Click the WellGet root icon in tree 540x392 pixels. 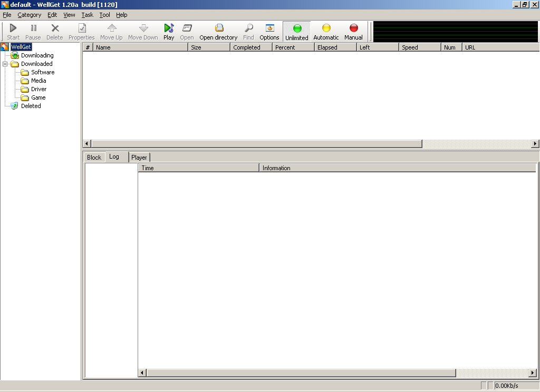pos(4,47)
